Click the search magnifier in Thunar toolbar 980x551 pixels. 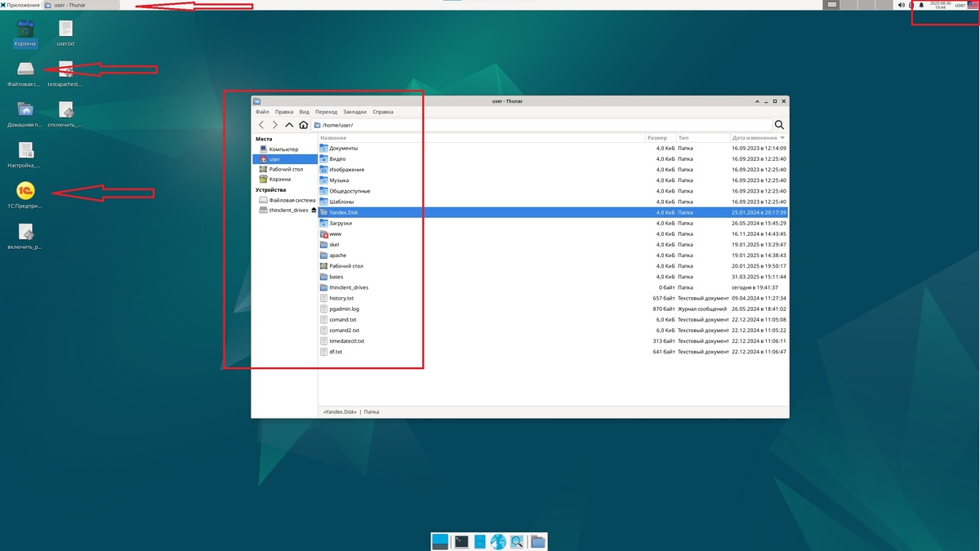click(x=779, y=125)
